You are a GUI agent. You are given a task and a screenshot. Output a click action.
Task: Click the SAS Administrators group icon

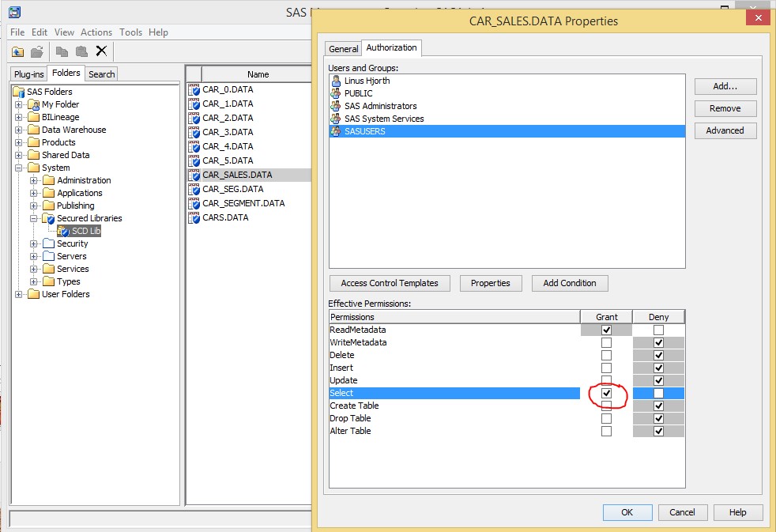click(x=336, y=106)
